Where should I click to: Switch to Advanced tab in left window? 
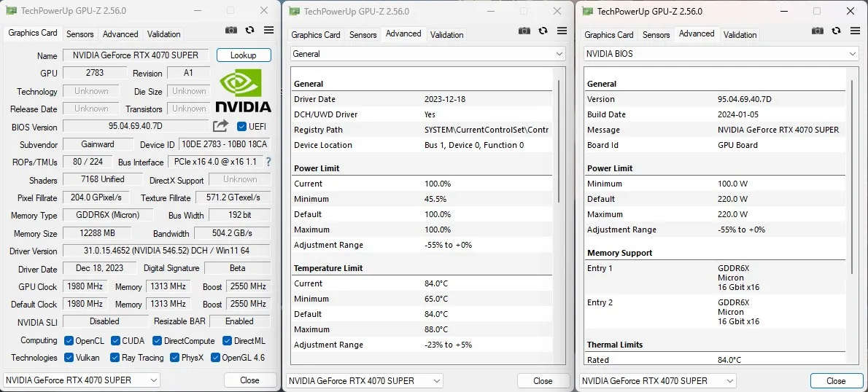120,34
